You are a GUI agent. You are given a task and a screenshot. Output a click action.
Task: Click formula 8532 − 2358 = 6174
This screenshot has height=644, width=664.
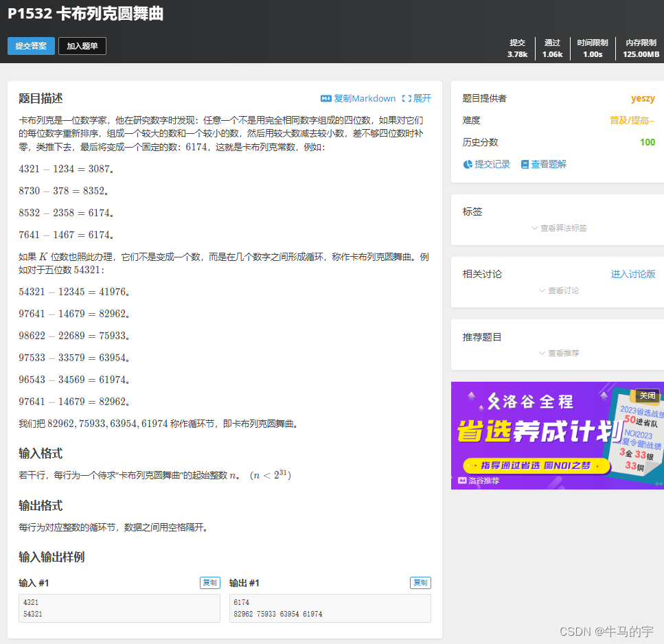click(x=65, y=213)
